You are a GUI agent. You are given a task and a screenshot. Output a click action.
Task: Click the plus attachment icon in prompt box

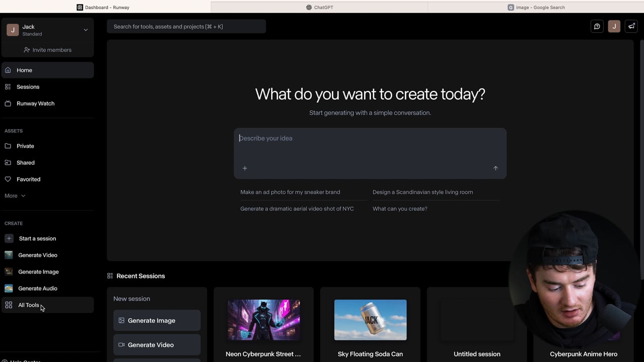click(x=245, y=168)
